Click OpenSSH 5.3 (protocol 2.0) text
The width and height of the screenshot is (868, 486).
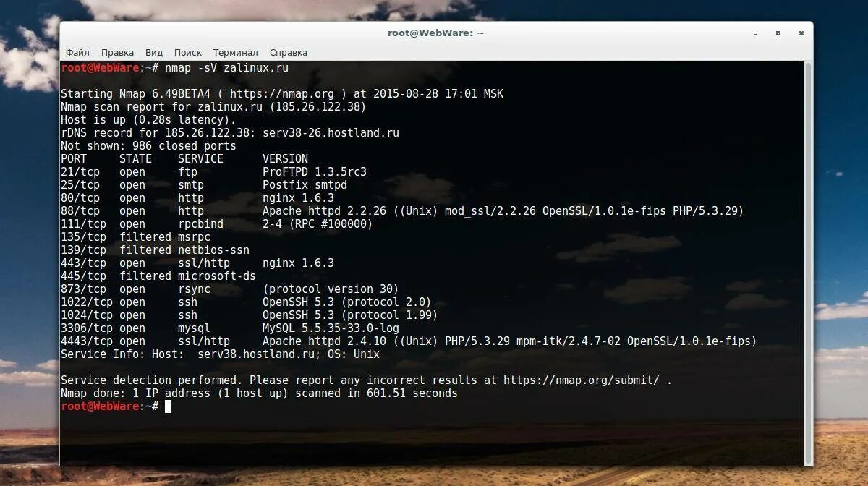347,302
